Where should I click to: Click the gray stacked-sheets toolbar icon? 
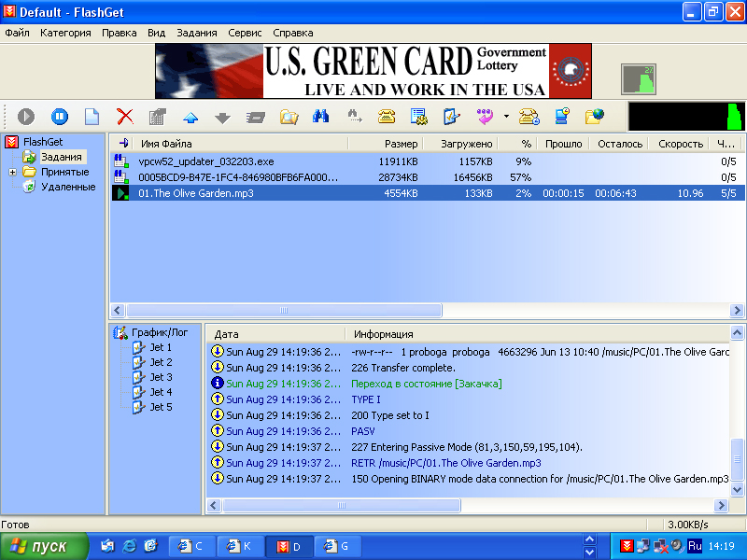(x=256, y=118)
